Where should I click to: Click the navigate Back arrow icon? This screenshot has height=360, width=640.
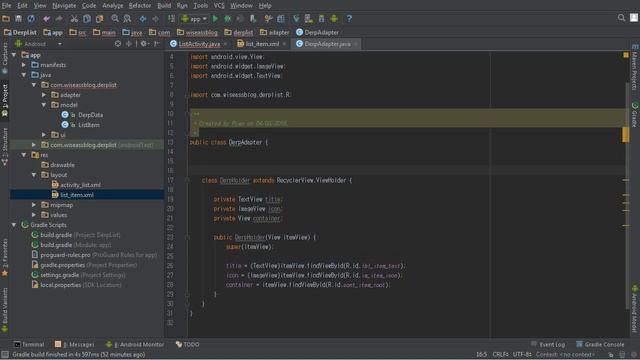(x=143, y=19)
